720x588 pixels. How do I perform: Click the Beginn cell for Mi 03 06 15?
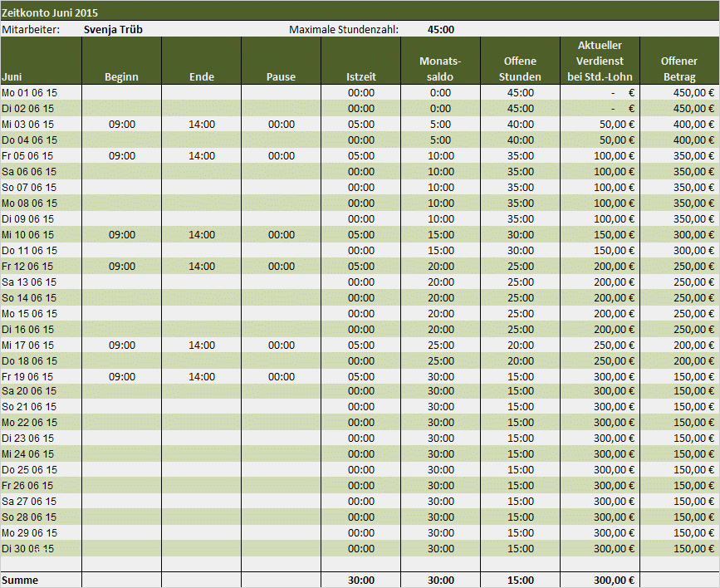[121, 124]
